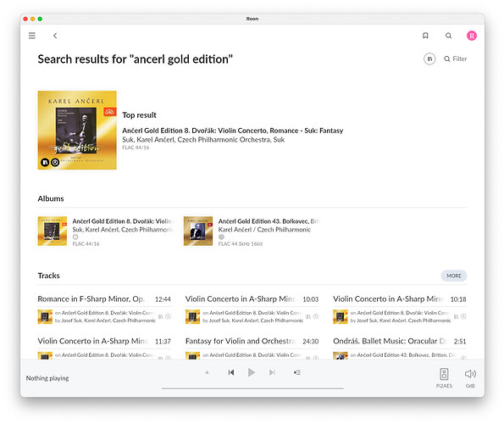504x424 pixels.
Task: Click the Filter search field
Action: [456, 59]
